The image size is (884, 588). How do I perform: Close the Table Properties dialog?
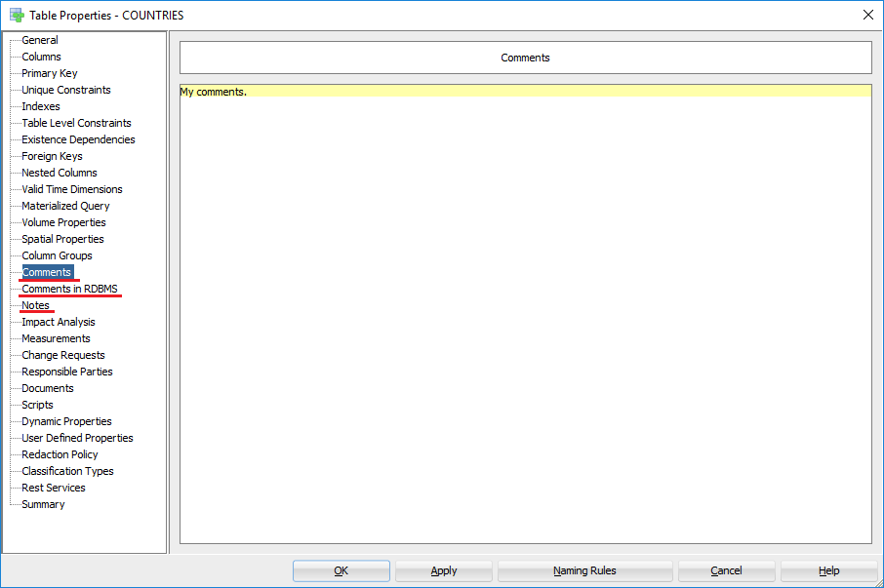[867, 15]
